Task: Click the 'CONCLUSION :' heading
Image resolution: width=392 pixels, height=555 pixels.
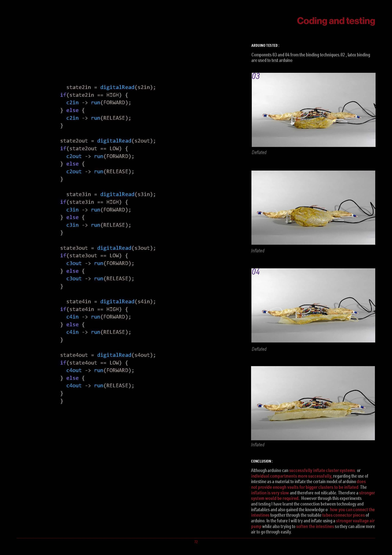Action: (x=262, y=461)
